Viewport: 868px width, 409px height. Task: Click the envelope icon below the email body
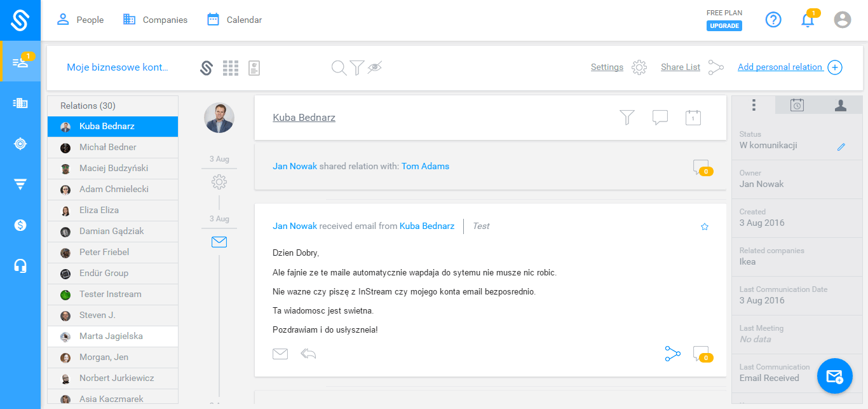280,354
